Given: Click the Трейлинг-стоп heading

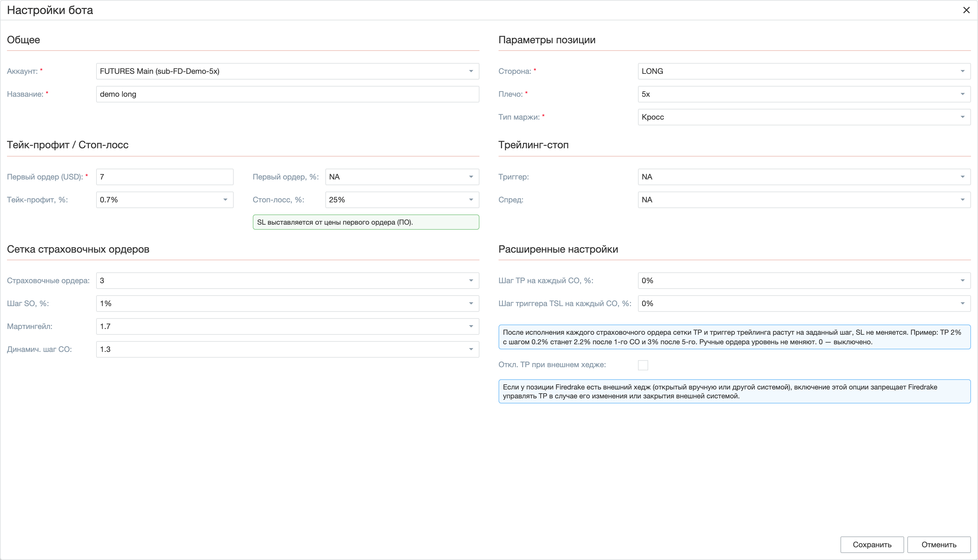Looking at the screenshot, I should [x=534, y=145].
